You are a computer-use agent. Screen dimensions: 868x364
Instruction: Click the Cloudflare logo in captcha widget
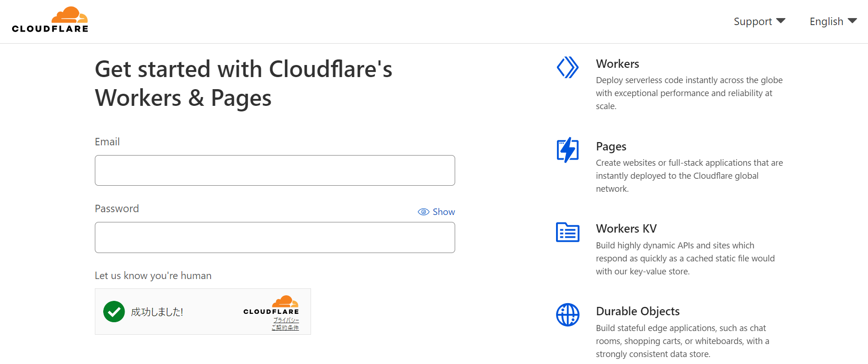coord(272,305)
